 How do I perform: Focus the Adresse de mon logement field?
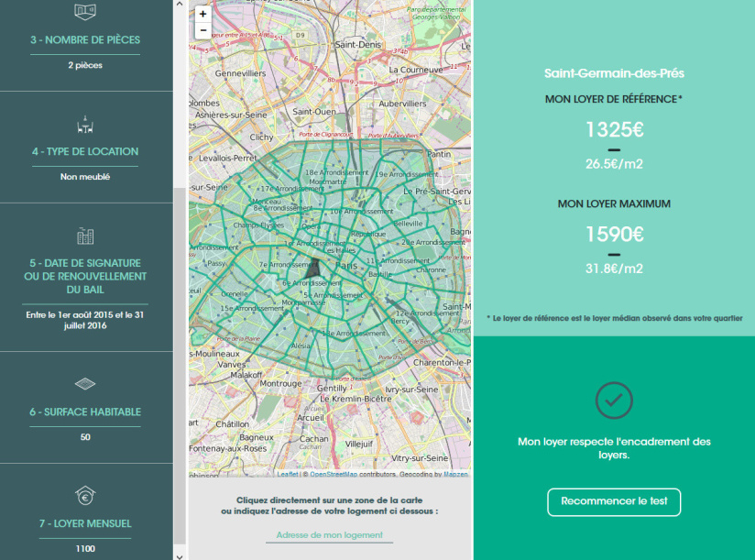329,535
